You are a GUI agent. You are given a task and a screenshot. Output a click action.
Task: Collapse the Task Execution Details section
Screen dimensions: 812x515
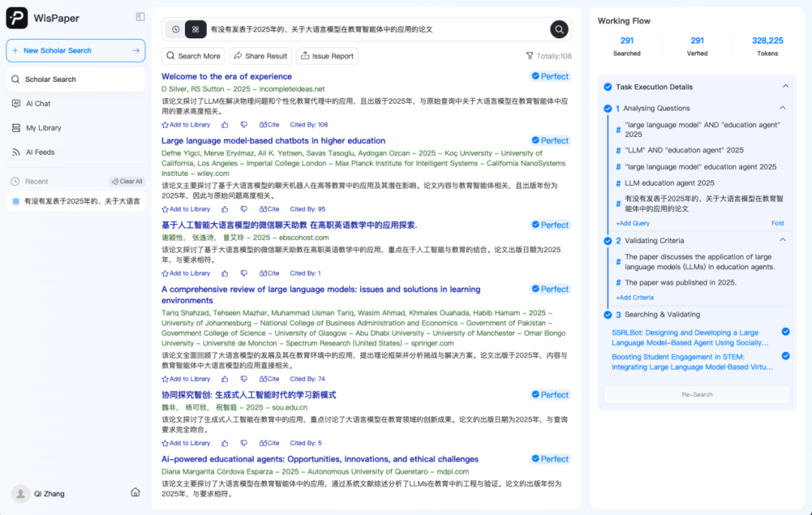(x=786, y=86)
